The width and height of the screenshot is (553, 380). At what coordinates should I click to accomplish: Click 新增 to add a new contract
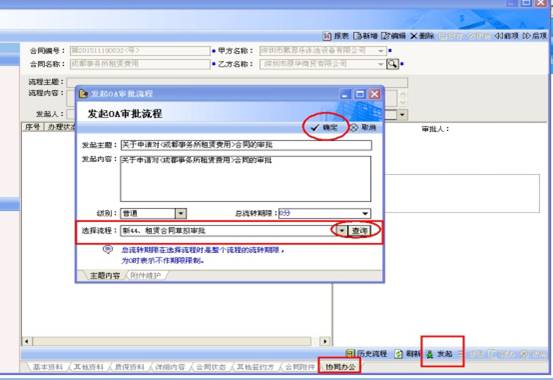[365, 36]
